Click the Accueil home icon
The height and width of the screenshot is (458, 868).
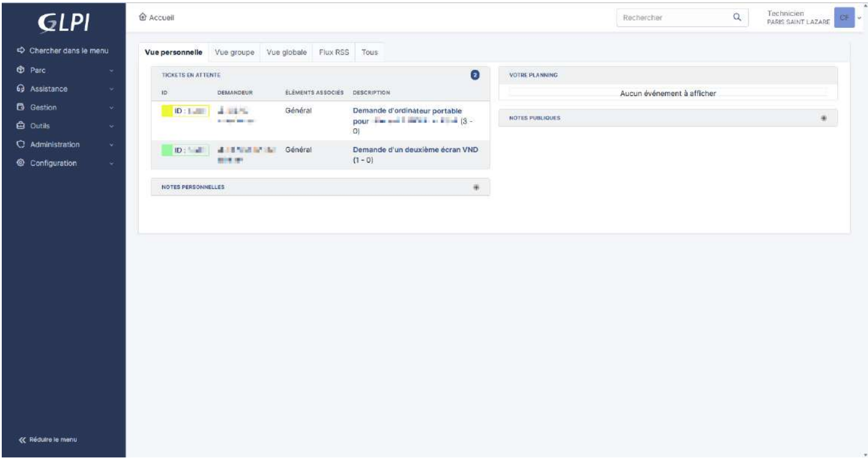point(143,17)
